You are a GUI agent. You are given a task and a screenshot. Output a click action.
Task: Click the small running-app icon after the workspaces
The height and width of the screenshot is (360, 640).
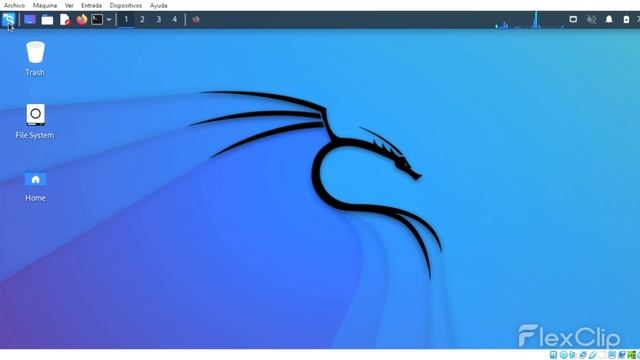click(196, 19)
